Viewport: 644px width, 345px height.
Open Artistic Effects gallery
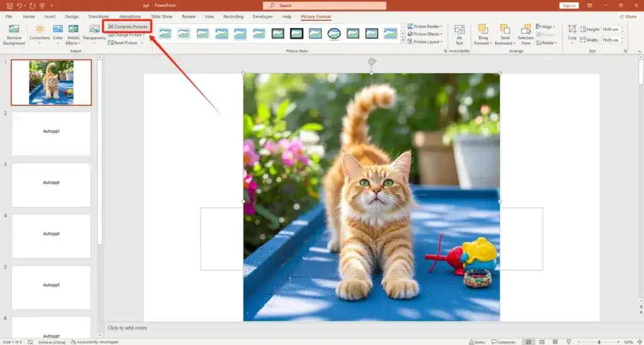click(74, 35)
